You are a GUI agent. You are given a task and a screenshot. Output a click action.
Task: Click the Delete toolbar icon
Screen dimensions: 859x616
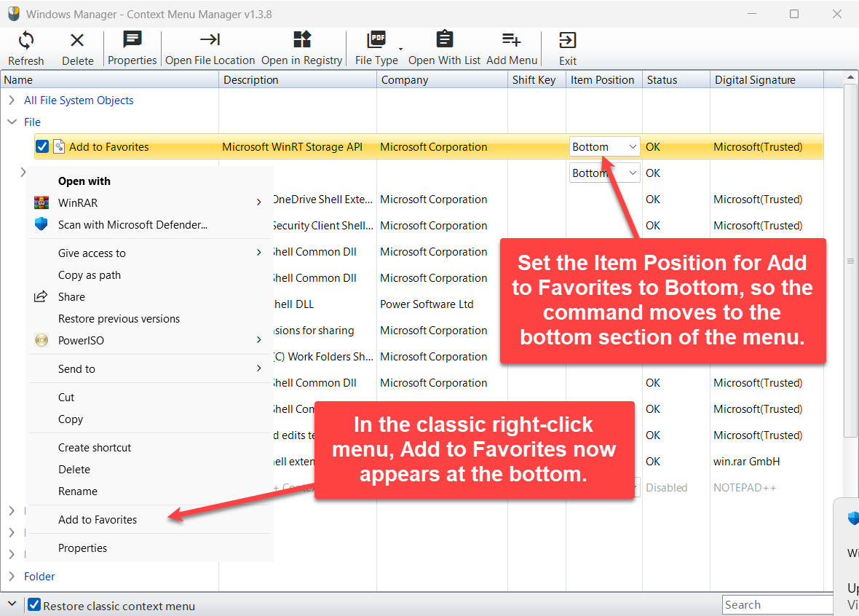point(77,40)
